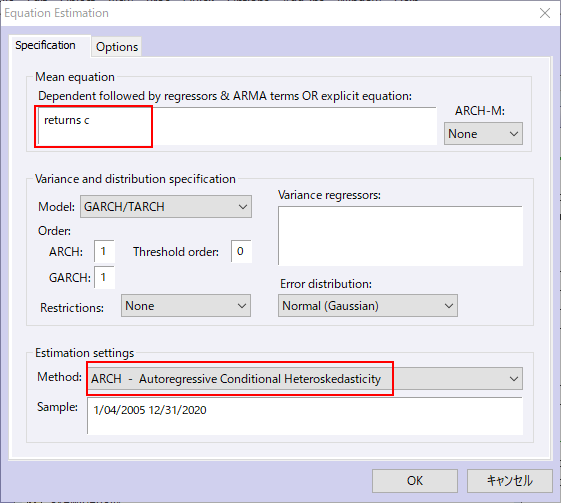Image resolution: width=561 pixels, height=503 pixels.
Task: Open the ARCH-M dropdown
Action: (x=483, y=133)
